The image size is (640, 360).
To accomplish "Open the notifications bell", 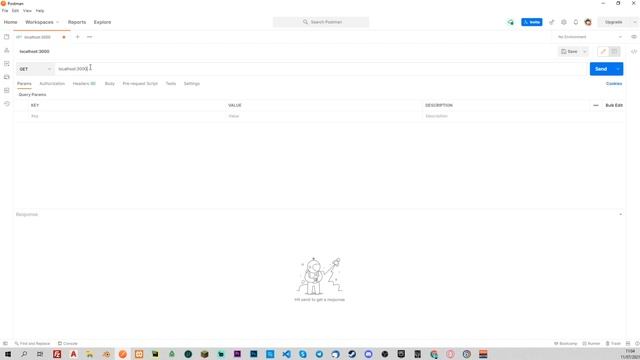I will point(576,22).
